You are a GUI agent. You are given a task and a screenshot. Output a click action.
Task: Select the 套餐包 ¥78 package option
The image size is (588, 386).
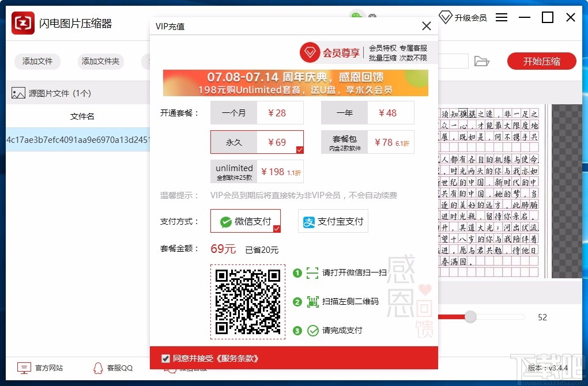coord(368,142)
